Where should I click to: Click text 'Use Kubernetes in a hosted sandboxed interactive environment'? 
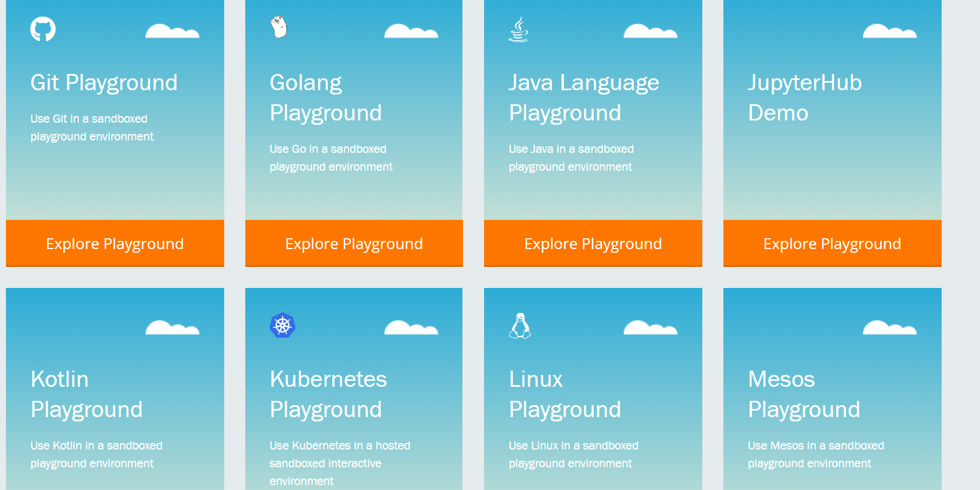click(340, 463)
